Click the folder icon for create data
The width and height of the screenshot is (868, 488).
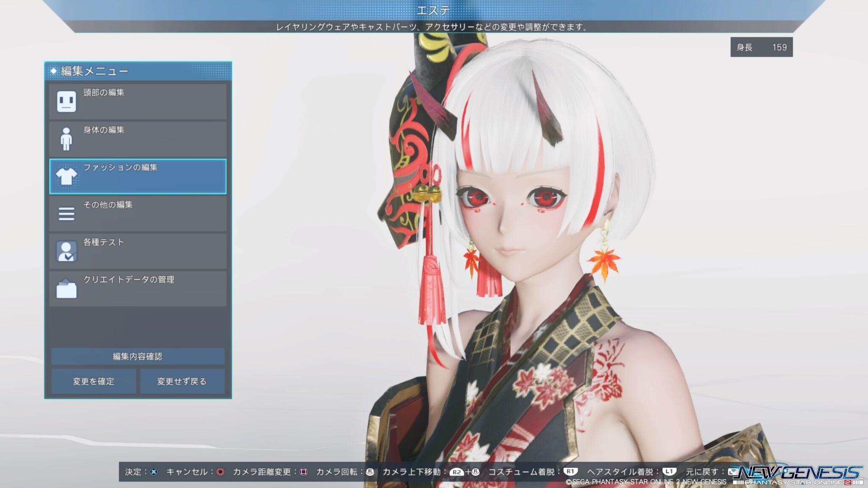[67, 288]
